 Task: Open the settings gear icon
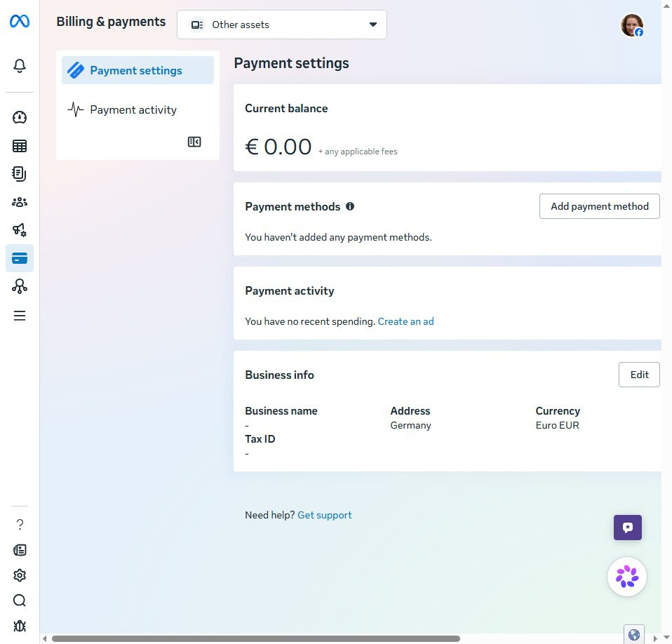pos(20,575)
